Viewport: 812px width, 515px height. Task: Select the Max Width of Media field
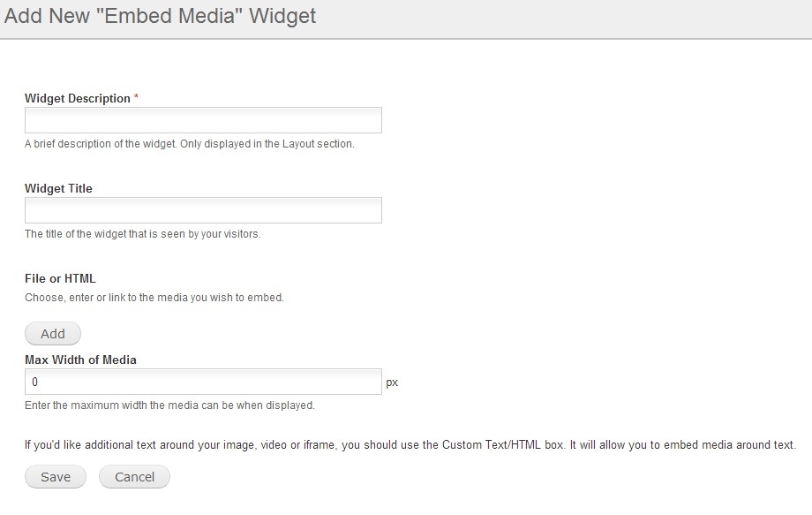point(203,382)
